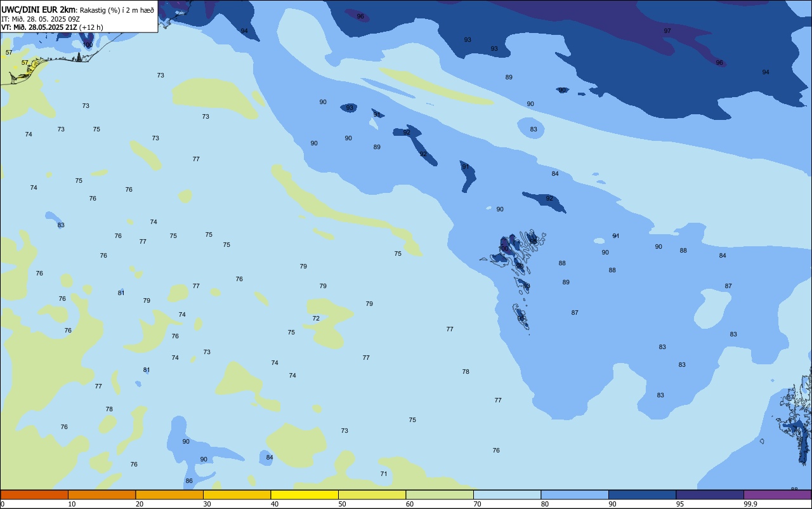Click the '60' tick label on the legend
Viewport: 812px width, 509px height.
point(410,504)
